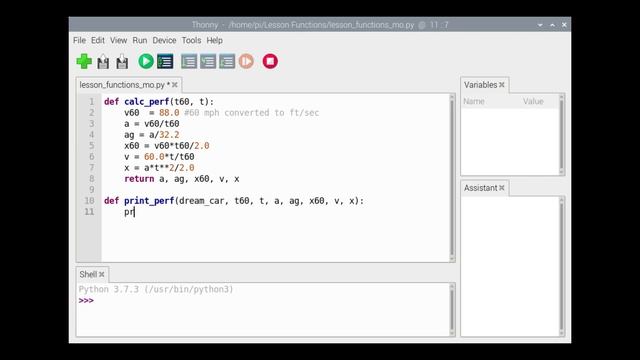Click the Load file toolbar icon
The width and height of the screenshot is (640, 360).
(103, 62)
